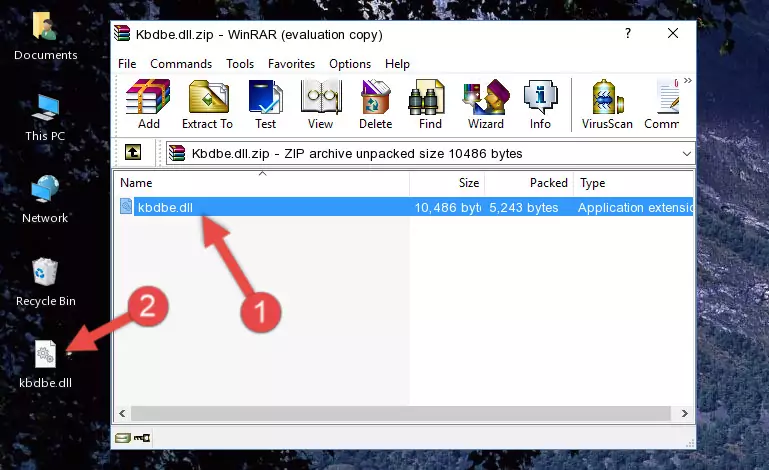The width and height of the screenshot is (769, 470).
Task: Click the horizontal scrollbar right arrow
Action: (x=685, y=413)
